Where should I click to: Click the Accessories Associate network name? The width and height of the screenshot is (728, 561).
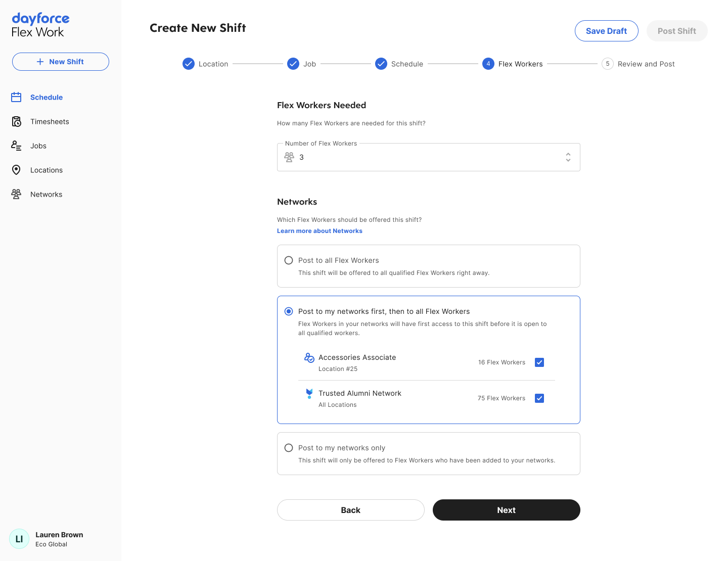pos(357,357)
